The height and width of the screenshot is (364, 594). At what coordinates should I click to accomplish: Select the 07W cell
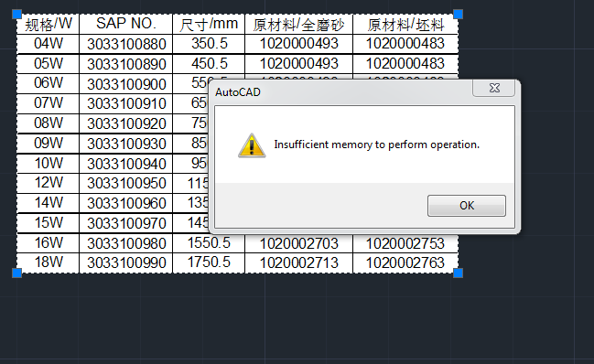[49, 103]
